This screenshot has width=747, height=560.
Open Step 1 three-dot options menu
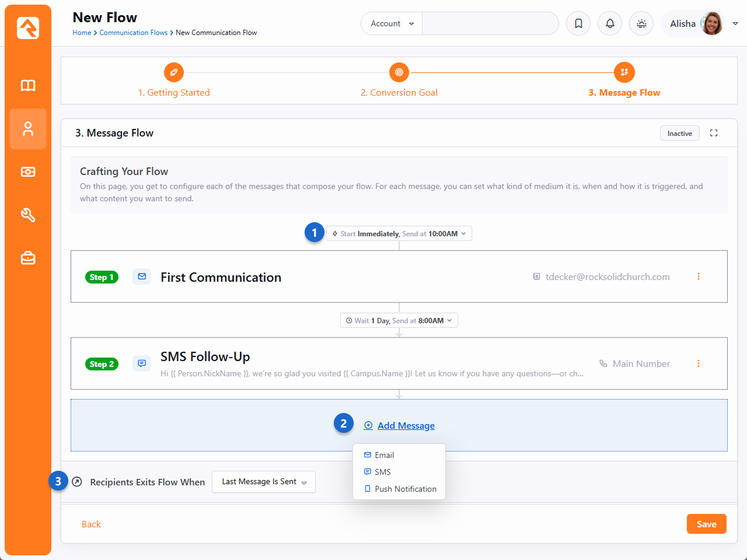tap(698, 276)
